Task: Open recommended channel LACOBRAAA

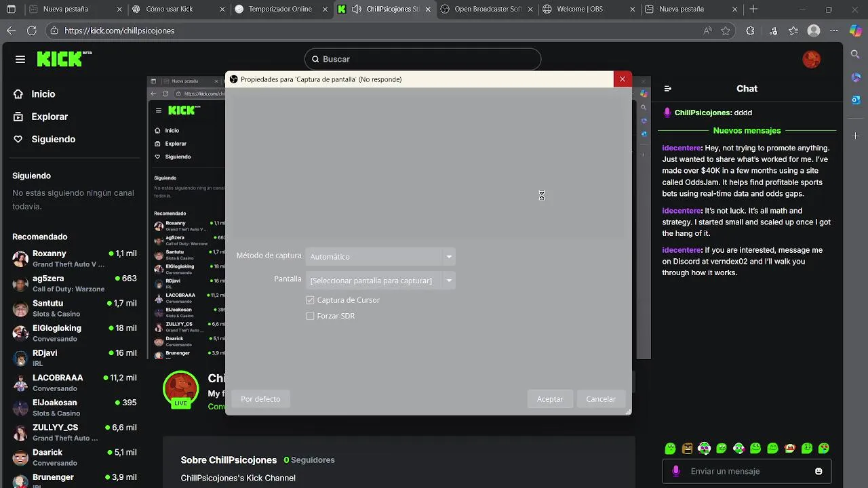Action: click(75, 383)
